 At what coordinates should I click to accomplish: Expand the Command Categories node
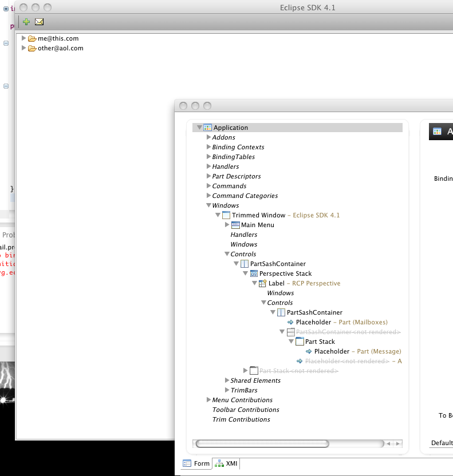(x=208, y=196)
